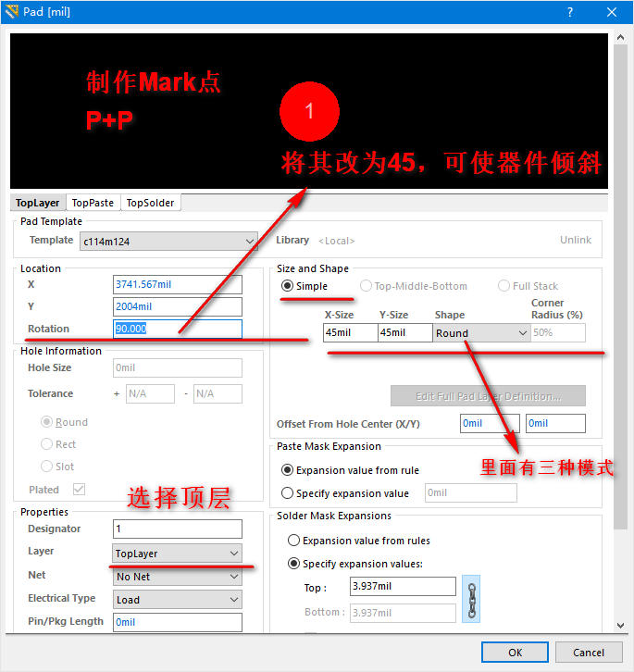634x672 pixels.
Task: Switch to the TopPaste tab
Action: click(x=93, y=203)
